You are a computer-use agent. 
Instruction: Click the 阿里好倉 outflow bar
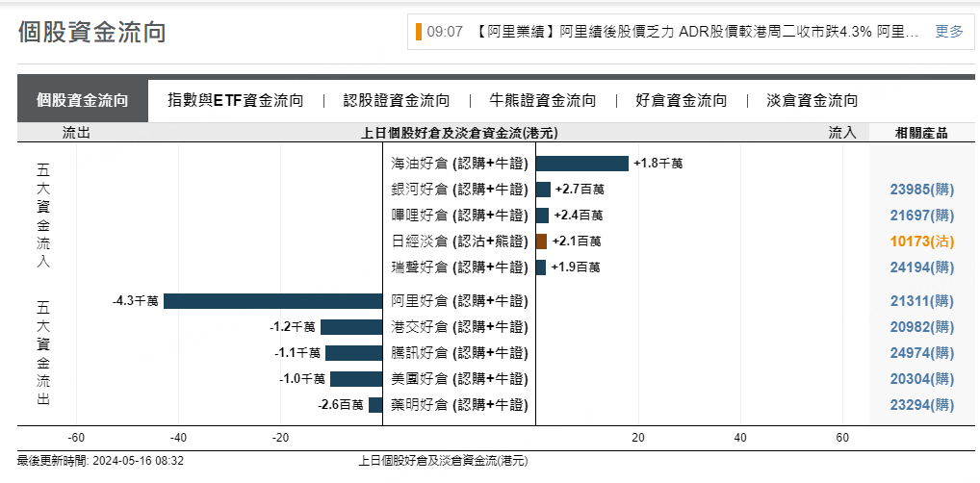272,301
